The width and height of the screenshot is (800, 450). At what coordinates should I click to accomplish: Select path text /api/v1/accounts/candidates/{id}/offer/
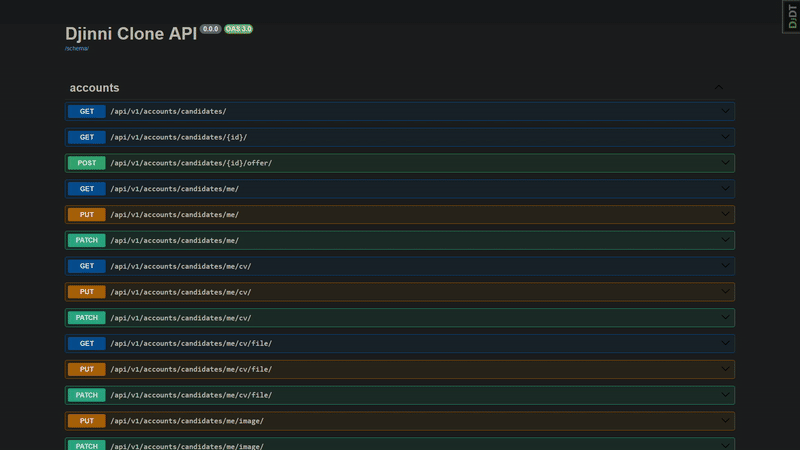tap(191, 163)
